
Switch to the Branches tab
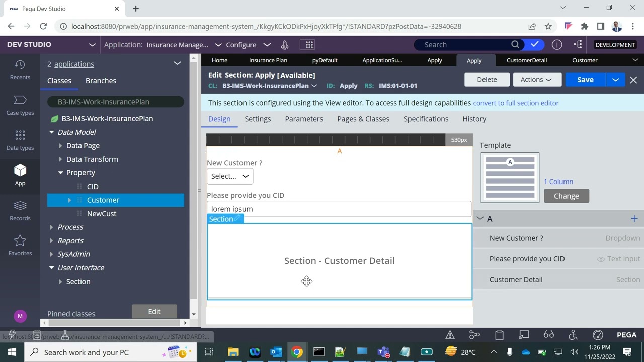pos(101,81)
